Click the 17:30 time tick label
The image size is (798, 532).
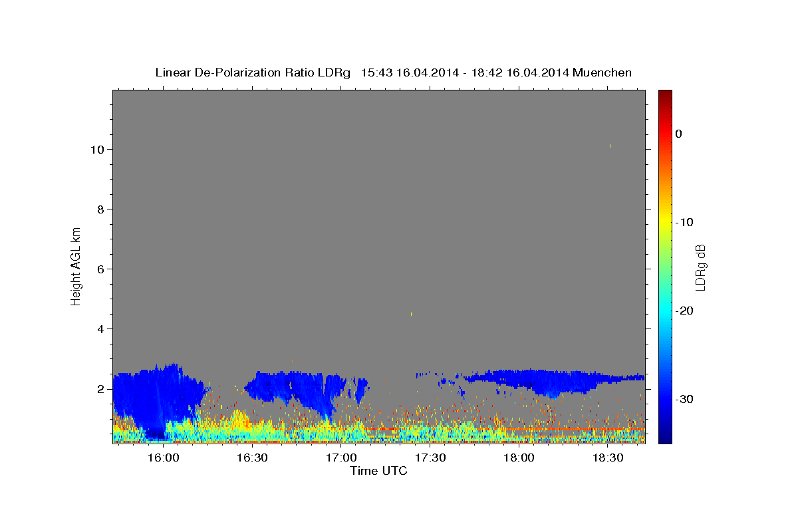[430, 458]
